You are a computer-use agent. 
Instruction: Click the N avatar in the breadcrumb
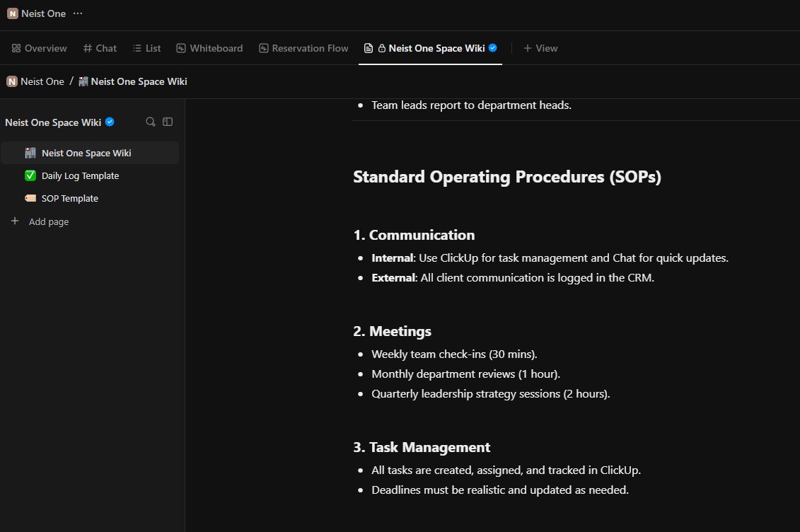click(x=12, y=81)
